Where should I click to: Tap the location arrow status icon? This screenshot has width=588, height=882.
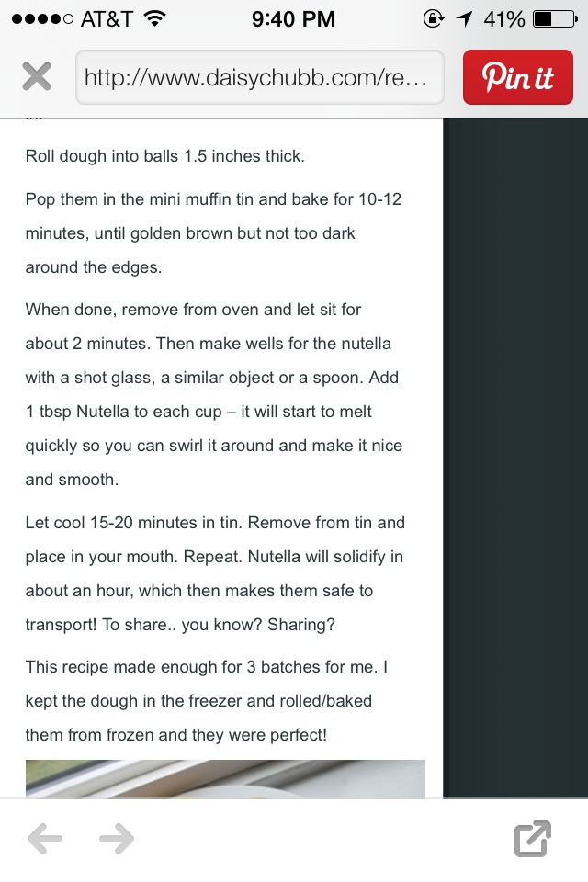pyautogui.click(x=464, y=19)
